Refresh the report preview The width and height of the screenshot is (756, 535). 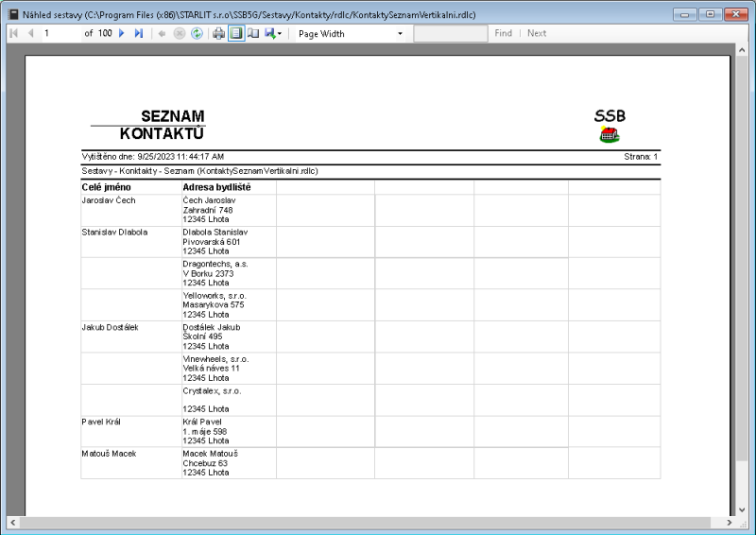pos(197,33)
